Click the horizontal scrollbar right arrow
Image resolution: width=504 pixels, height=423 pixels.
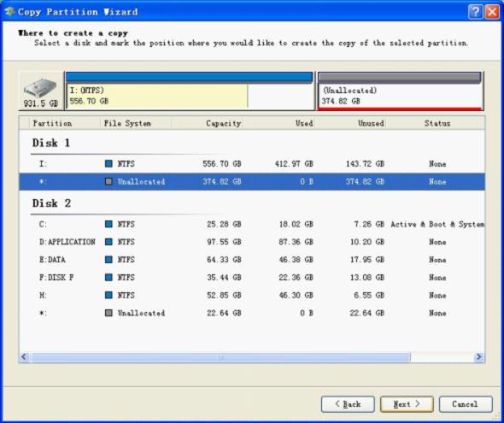click(x=479, y=357)
